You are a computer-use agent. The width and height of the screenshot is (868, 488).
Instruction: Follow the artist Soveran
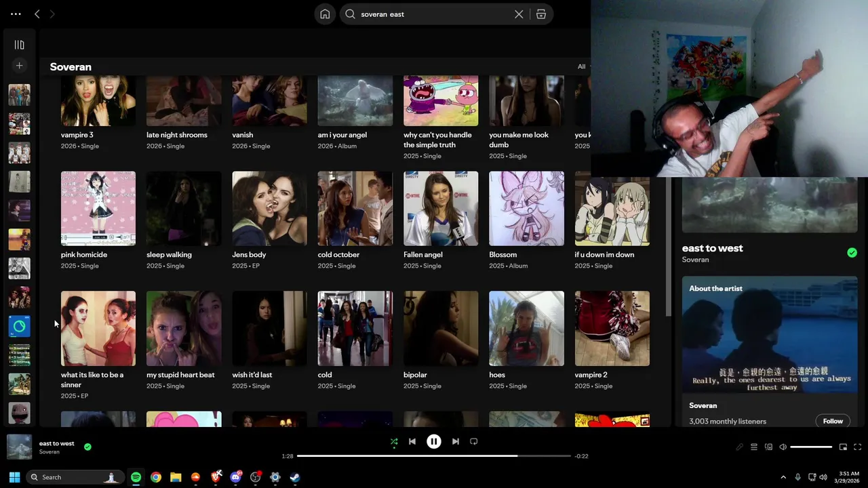click(x=833, y=421)
